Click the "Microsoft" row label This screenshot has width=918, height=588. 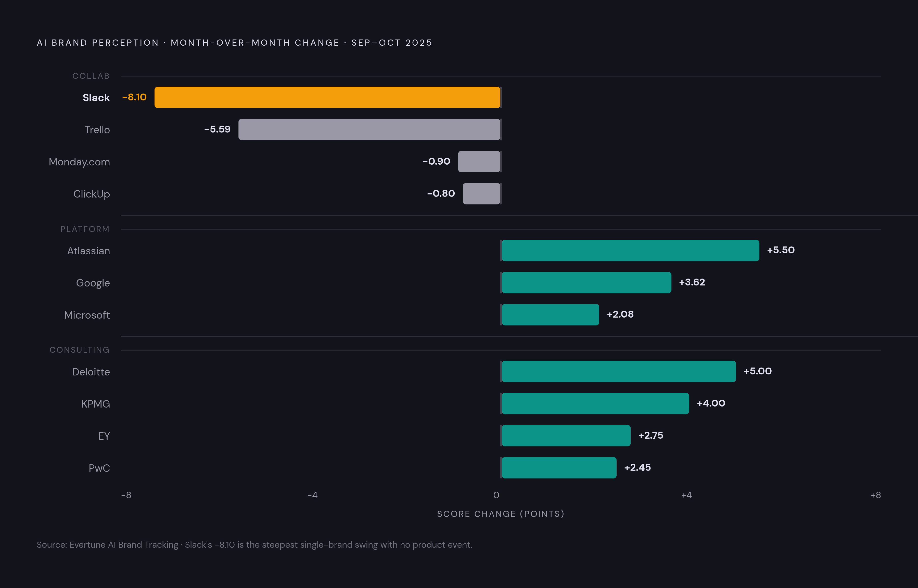coord(87,315)
